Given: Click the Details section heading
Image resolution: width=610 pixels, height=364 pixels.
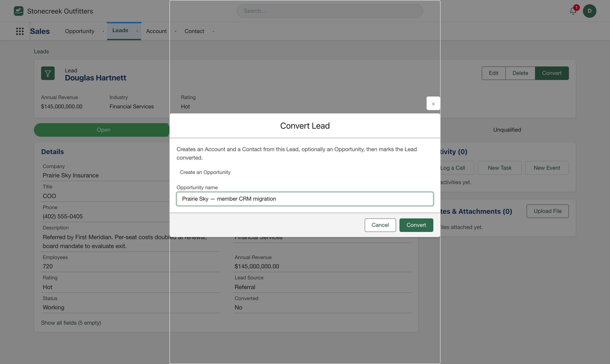Looking at the screenshot, I should tap(53, 152).
